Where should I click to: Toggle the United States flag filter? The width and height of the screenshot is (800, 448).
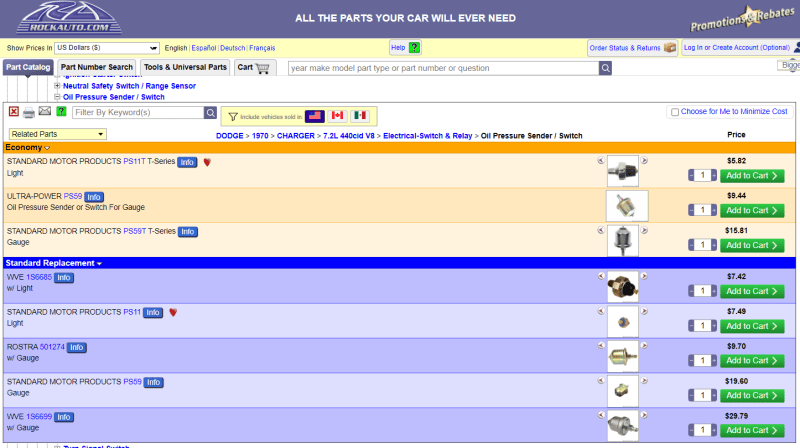click(x=315, y=116)
